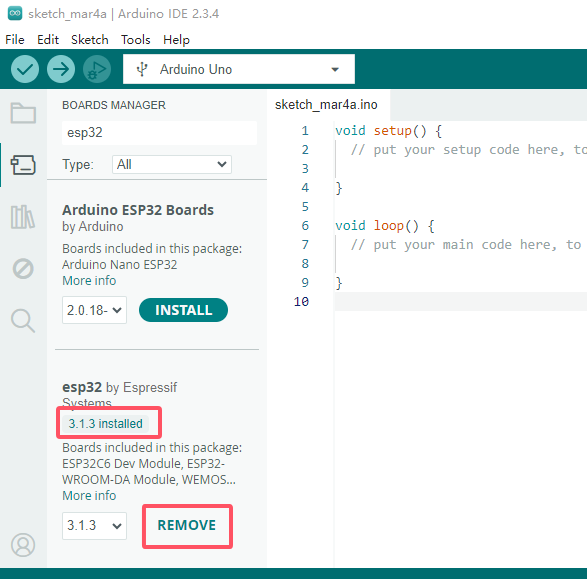Open the Help menu
Screen dimensions: 587x579
(x=176, y=40)
